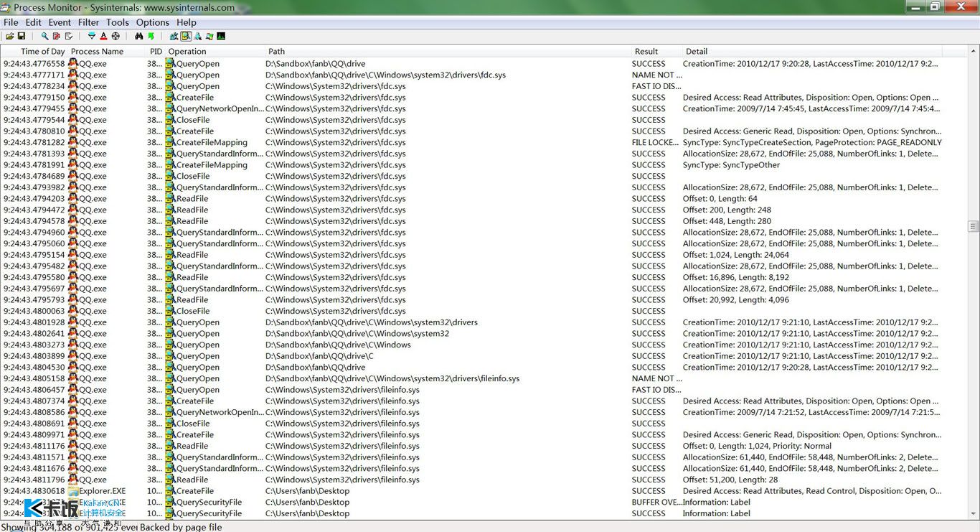Select detail SyncType: SyncTypeCreateSection, PageProtection: PAGE_READONLY
The height and width of the screenshot is (532, 980).
click(812, 142)
